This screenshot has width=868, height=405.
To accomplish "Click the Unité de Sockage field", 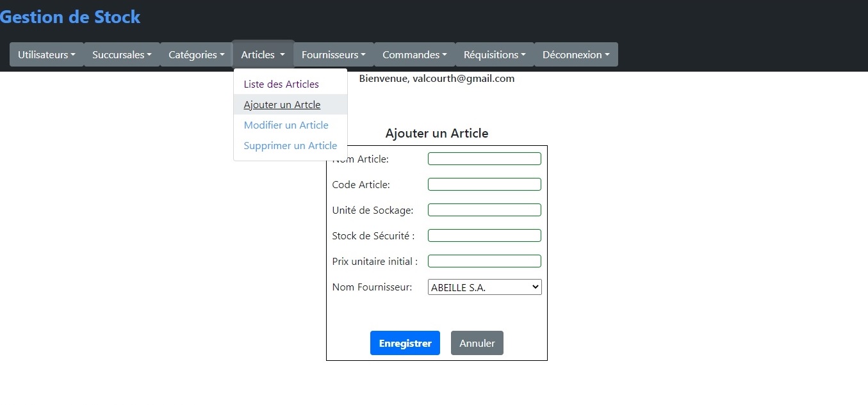I will tap(484, 210).
